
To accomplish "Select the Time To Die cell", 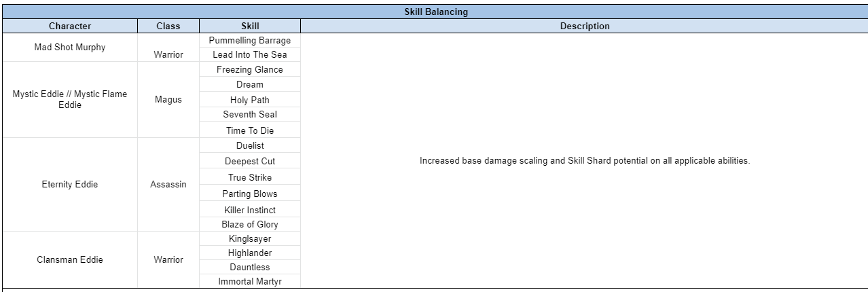I will coord(250,130).
